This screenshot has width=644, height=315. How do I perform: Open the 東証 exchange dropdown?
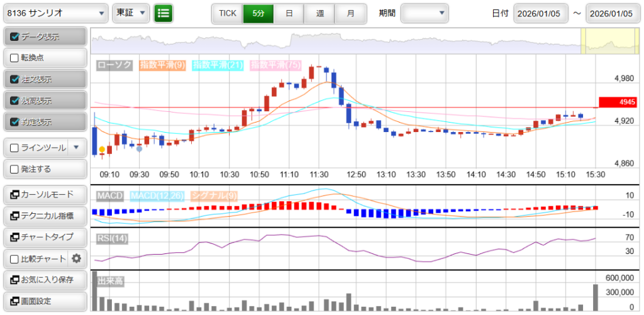tap(131, 13)
